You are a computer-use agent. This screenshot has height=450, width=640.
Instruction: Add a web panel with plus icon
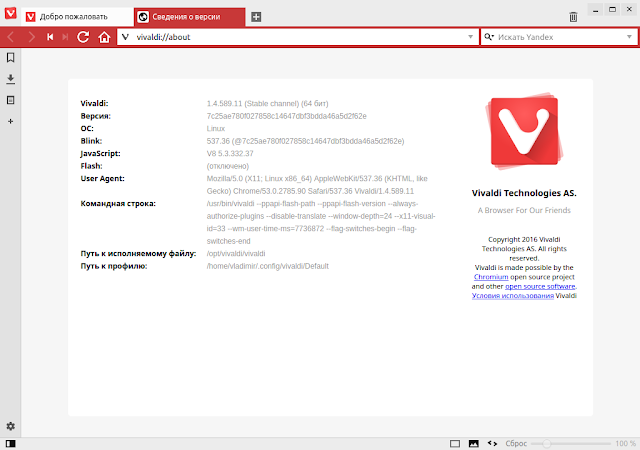(11, 121)
